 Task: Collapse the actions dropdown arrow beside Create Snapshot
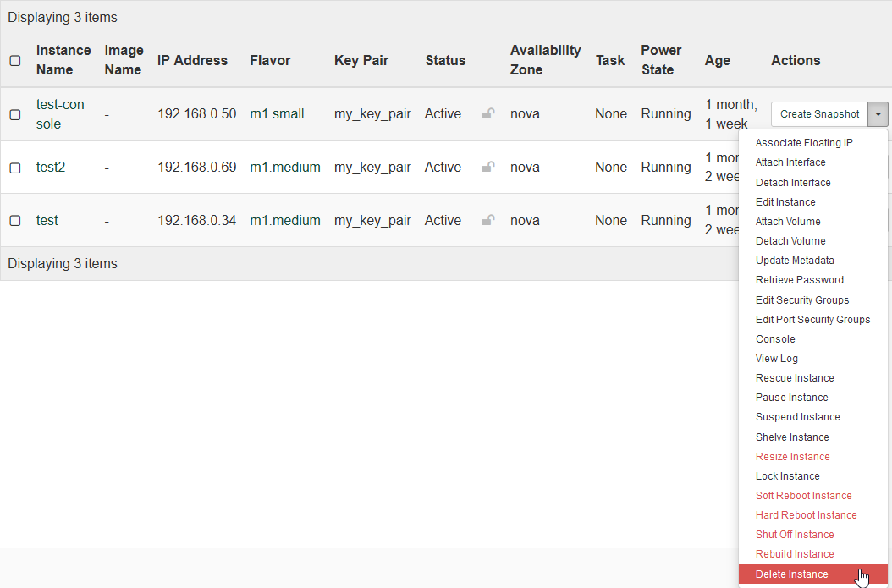coord(878,114)
